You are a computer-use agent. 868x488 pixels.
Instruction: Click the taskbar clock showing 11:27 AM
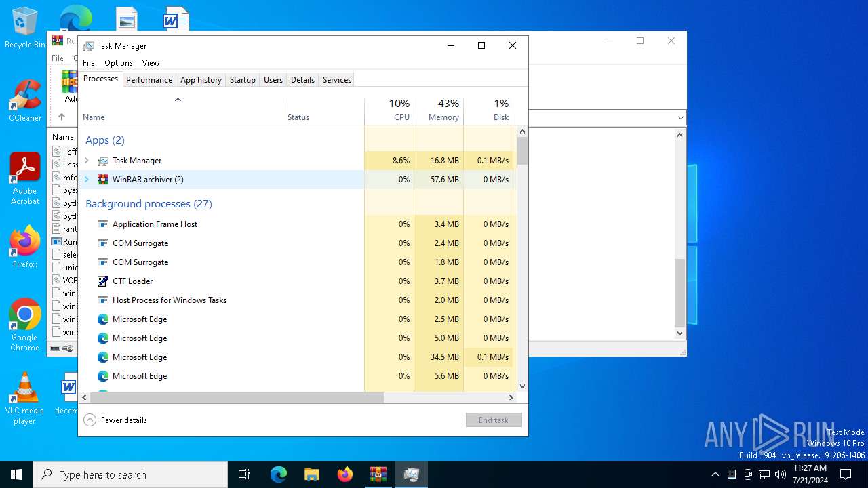coord(810,474)
